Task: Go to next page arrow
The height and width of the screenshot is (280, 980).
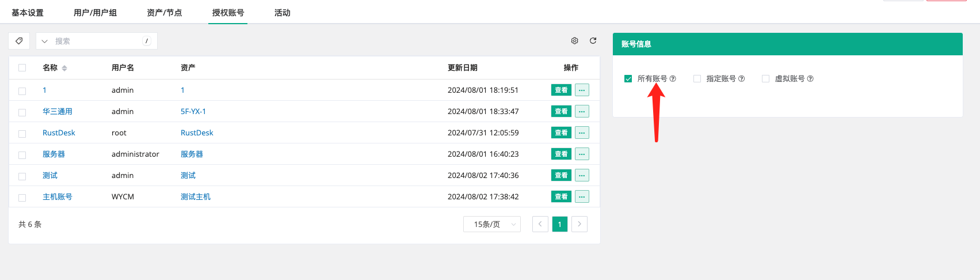Action: [579, 224]
